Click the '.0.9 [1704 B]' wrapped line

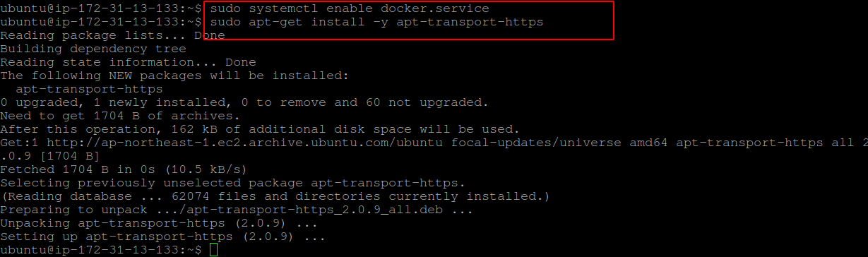49,156
